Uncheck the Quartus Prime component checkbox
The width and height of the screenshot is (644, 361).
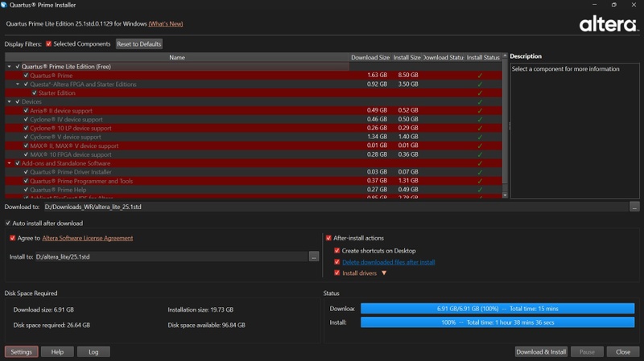point(26,76)
